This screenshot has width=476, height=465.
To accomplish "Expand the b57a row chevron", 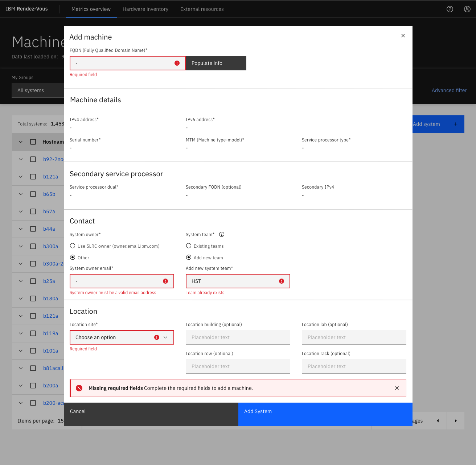I will (x=21, y=211).
